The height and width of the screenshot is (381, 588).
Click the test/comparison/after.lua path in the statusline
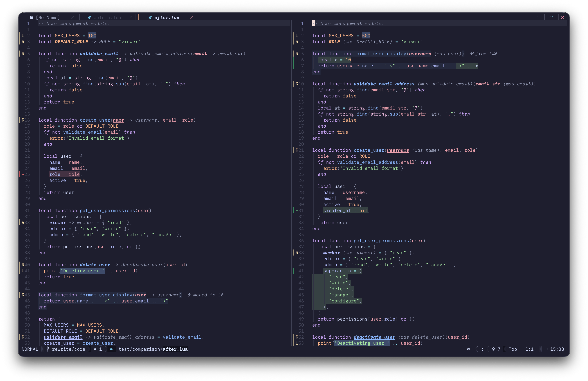tap(153, 349)
